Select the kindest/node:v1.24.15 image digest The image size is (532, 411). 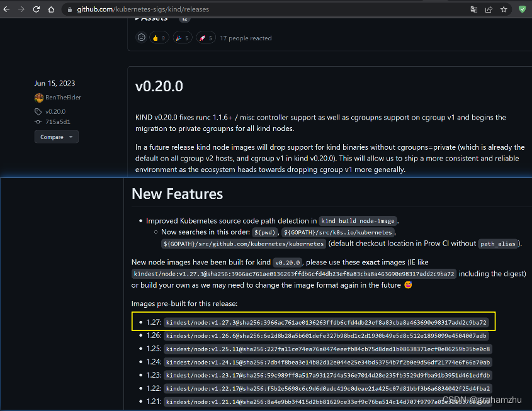click(x=328, y=362)
